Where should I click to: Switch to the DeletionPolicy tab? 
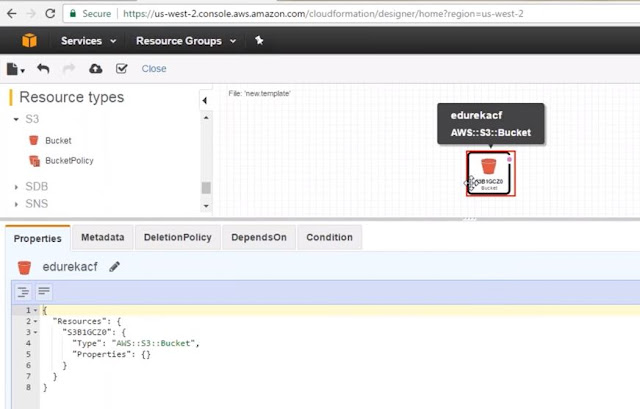(178, 237)
